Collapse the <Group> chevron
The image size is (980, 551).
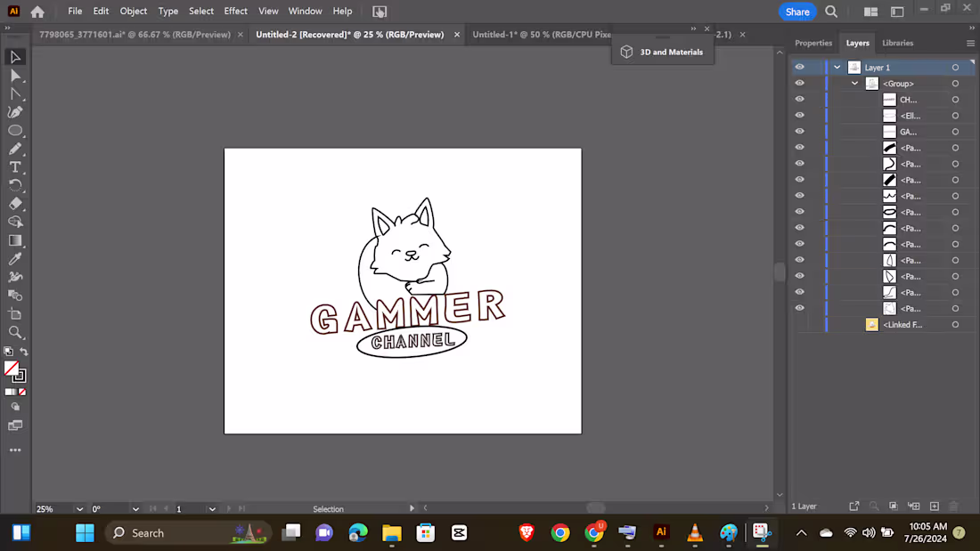(x=854, y=84)
